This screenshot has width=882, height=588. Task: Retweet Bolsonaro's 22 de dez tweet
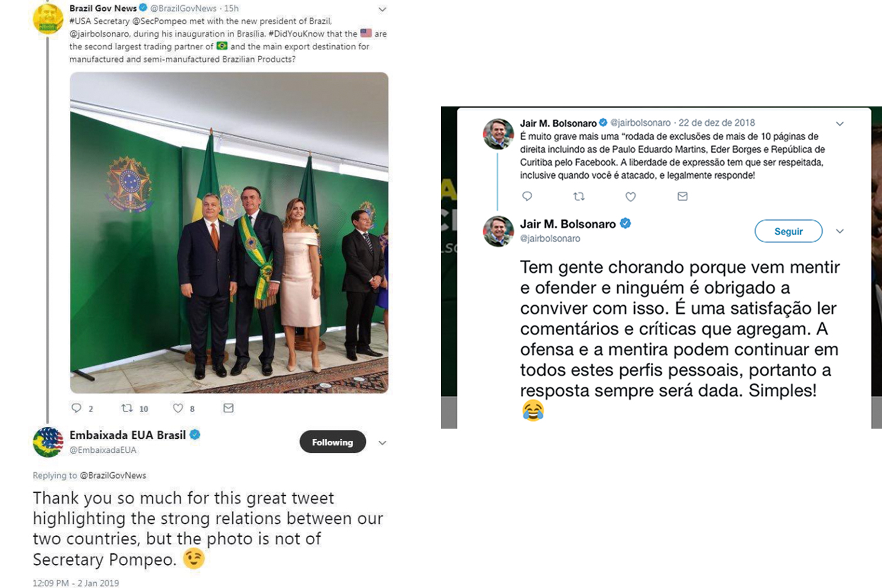tap(579, 196)
